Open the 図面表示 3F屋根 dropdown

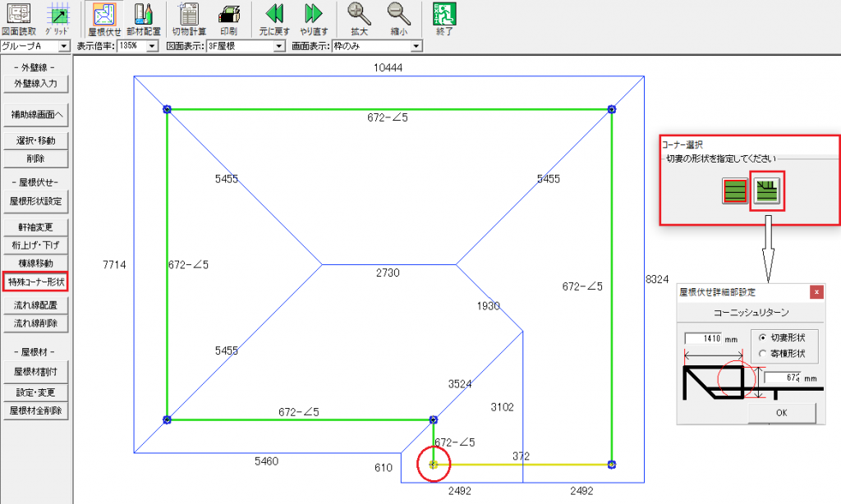[279, 46]
